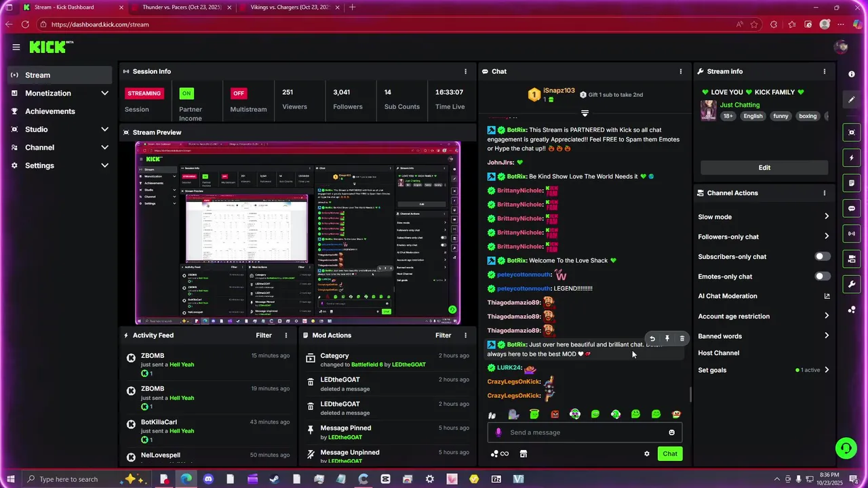
Task: Open chat settings gear icon
Action: (x=646, y=454)
